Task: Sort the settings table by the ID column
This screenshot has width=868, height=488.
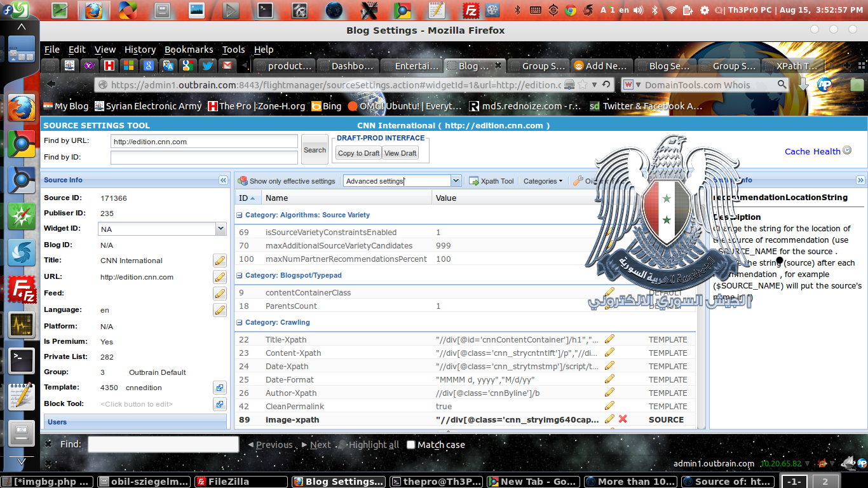Action: coord(247,198)
